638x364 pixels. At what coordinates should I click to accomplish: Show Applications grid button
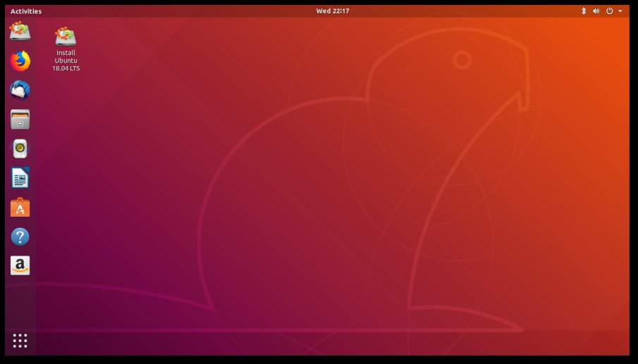(x=20, y=341)
